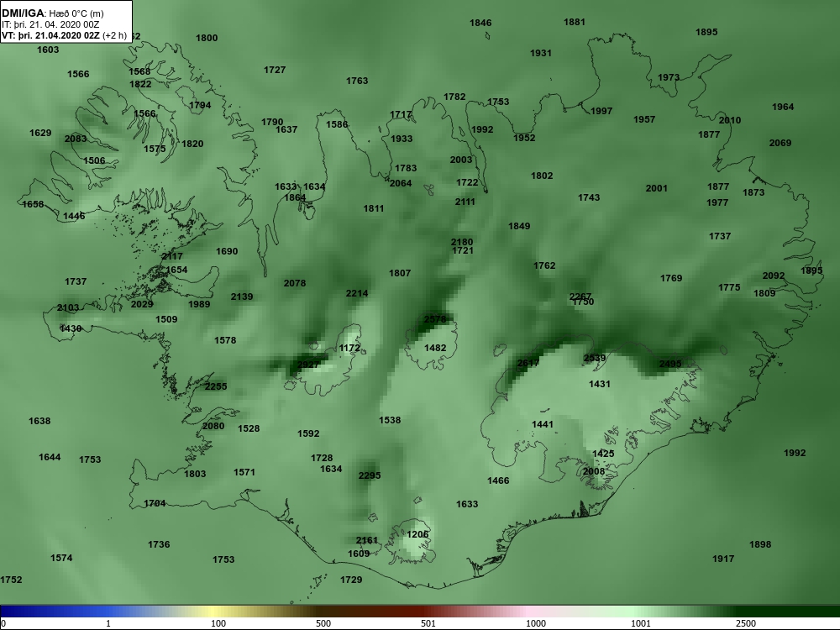Select the 1609 value
The image size is (840, 630).
pos(359,554)
